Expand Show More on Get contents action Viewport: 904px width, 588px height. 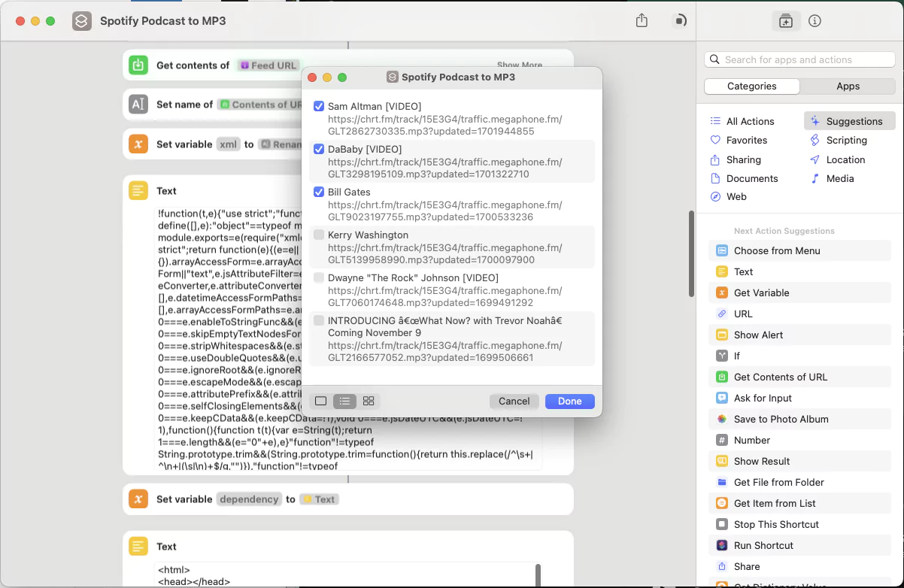coord(519,65)
